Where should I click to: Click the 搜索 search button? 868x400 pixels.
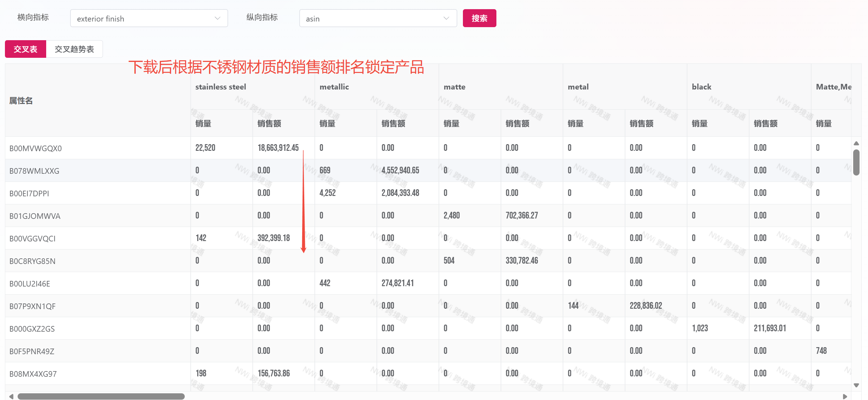tap(479, 18)
